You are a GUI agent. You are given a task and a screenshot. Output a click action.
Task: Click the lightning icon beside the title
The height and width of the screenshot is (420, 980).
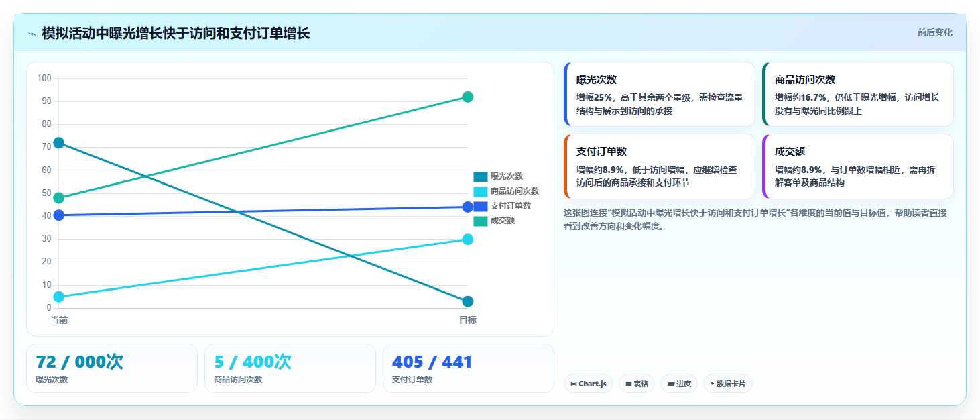coord(32,34)
